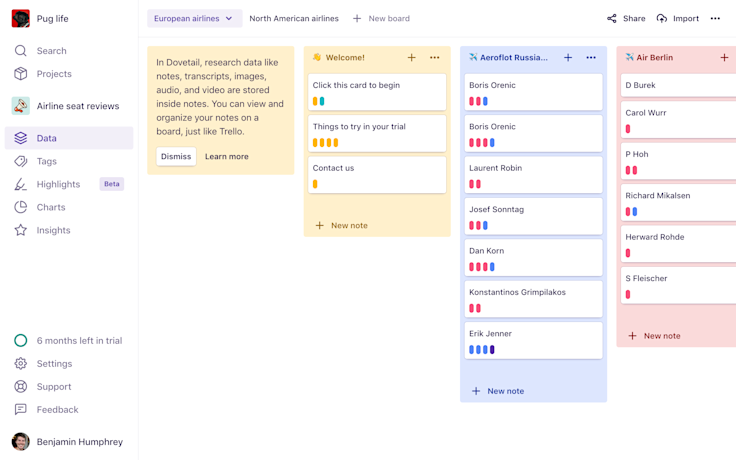736x460 pixels.
Task: Switch to North American airlines board
Action: (294, 18)
